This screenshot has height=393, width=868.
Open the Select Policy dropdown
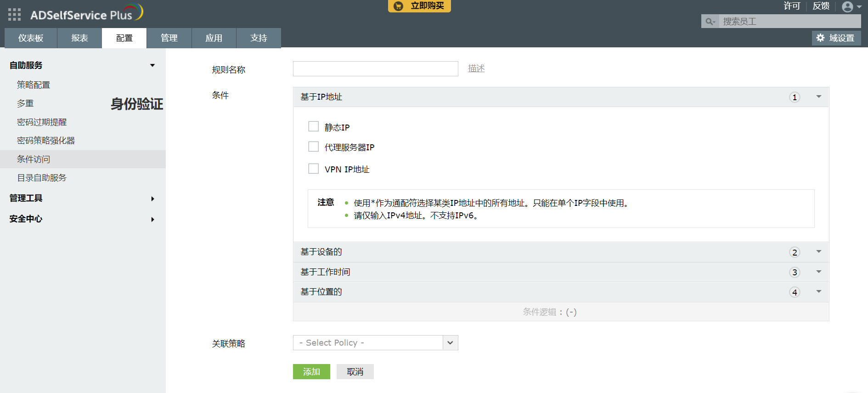[375, 343]
